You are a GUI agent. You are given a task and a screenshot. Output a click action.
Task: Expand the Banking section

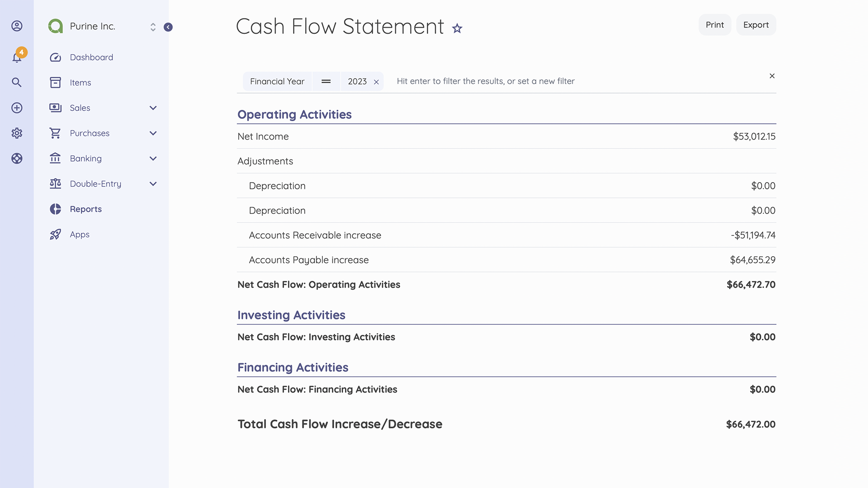tap(153, 158)
